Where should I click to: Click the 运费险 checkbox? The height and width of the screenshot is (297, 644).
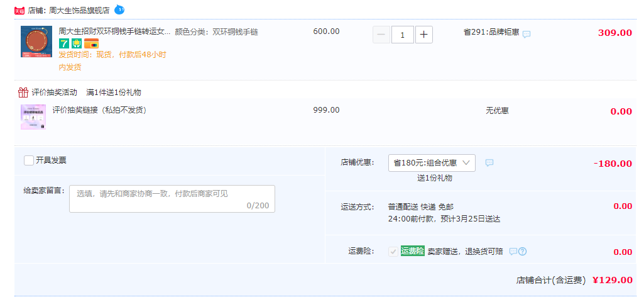[x=393, y=251]
